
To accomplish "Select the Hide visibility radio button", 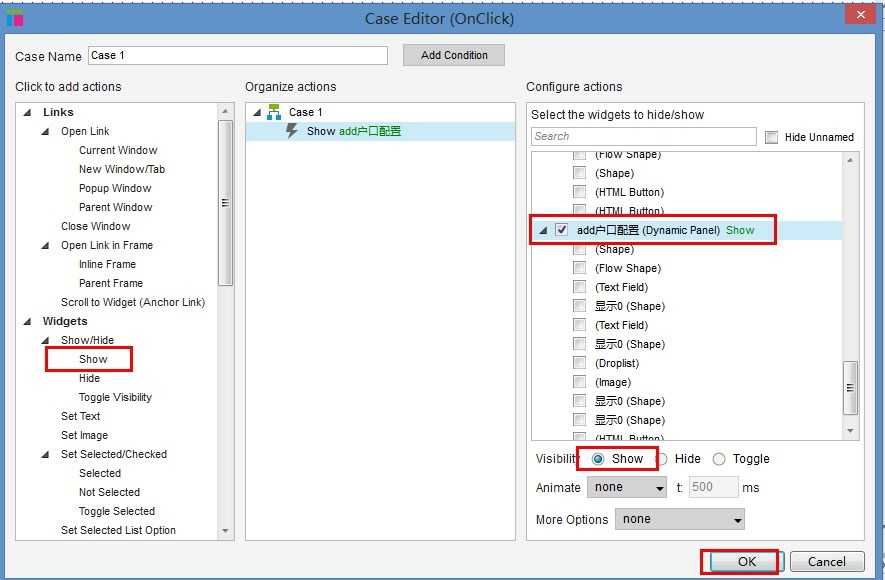I will point(662,459).
